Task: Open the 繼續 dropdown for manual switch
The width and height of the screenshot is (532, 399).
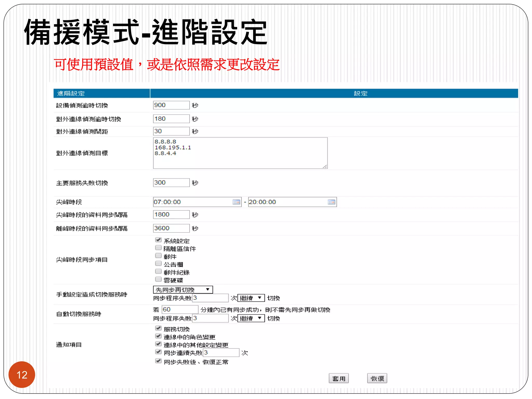Action: 251,298
